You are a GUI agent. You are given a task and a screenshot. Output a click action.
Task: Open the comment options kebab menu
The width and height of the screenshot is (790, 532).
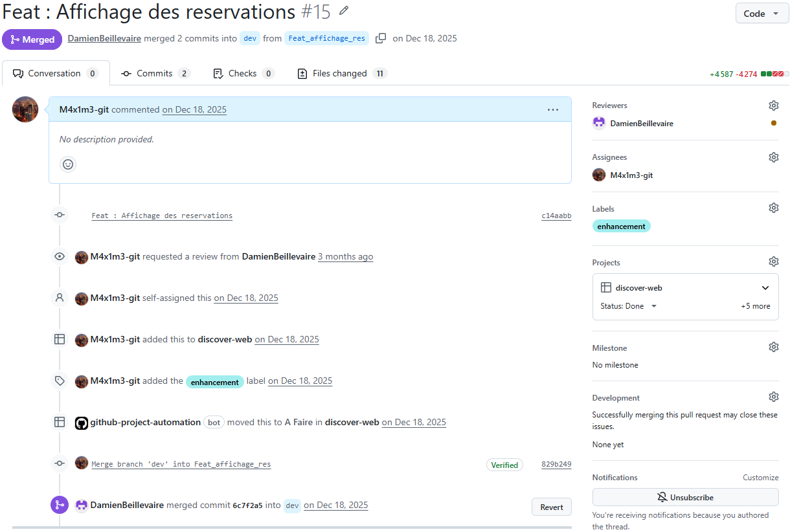click(553, 109)
